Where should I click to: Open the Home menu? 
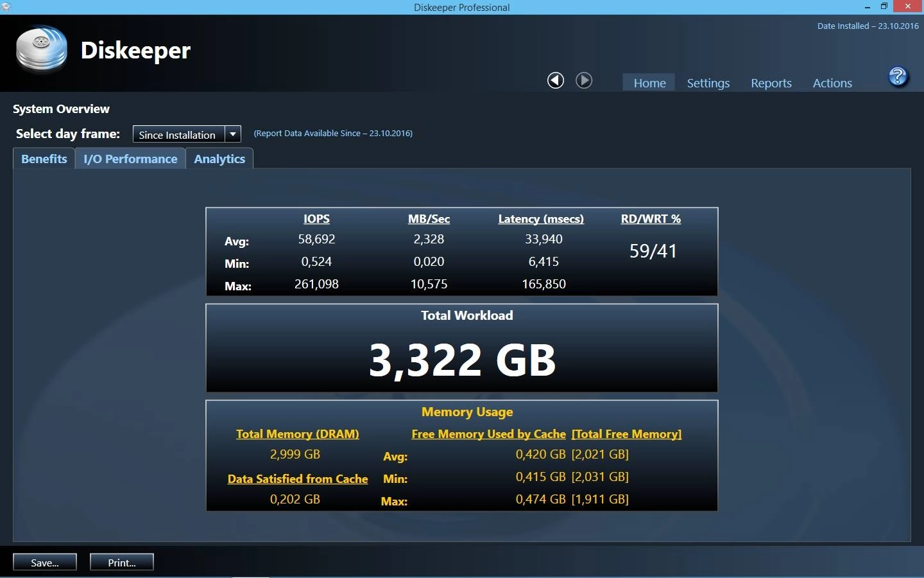coord(649,83)
